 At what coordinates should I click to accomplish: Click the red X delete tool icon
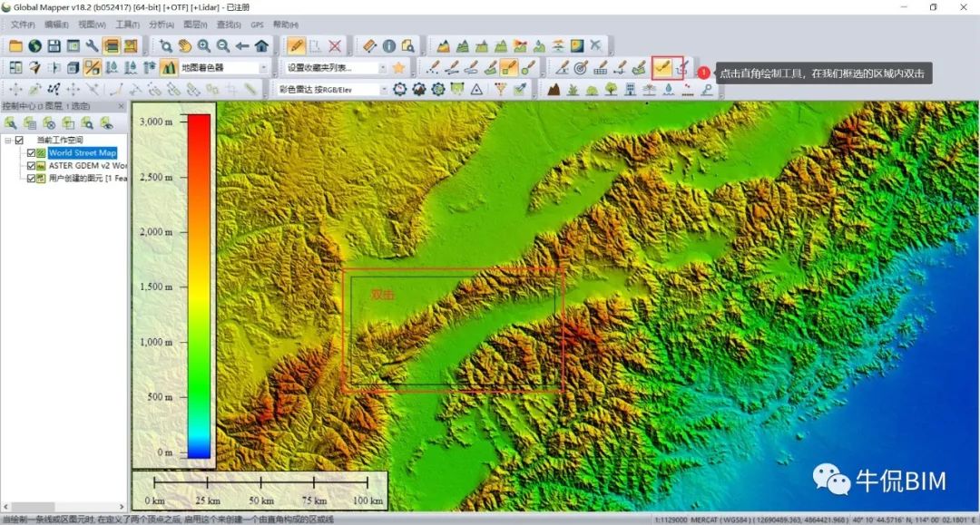point(335,45)
